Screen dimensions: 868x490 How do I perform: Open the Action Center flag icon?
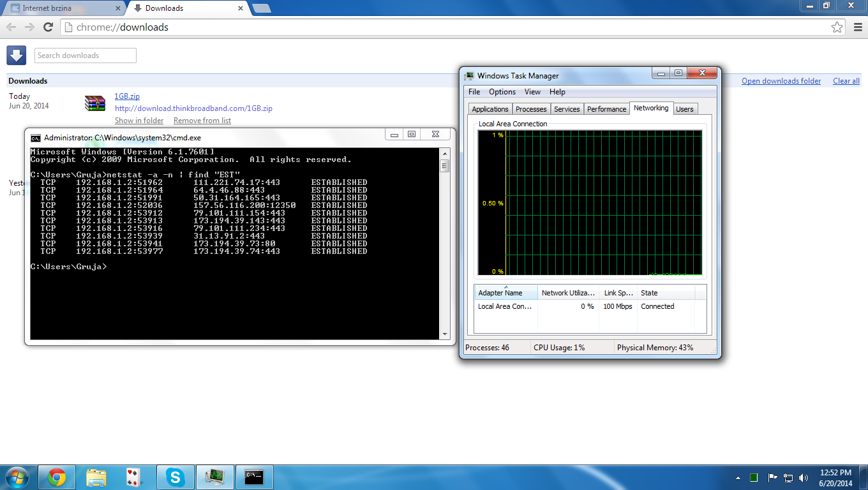[x=772, y=477]
